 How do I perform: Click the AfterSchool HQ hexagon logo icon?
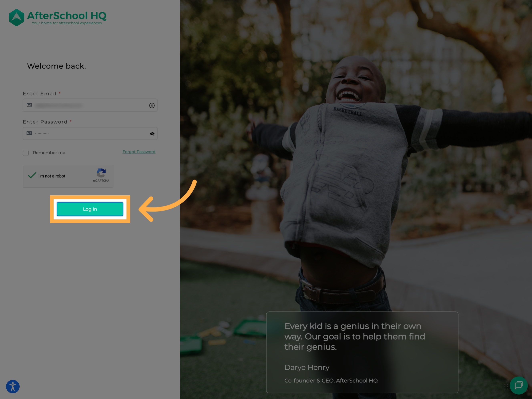pyautogui.click(x=16, y=18)
